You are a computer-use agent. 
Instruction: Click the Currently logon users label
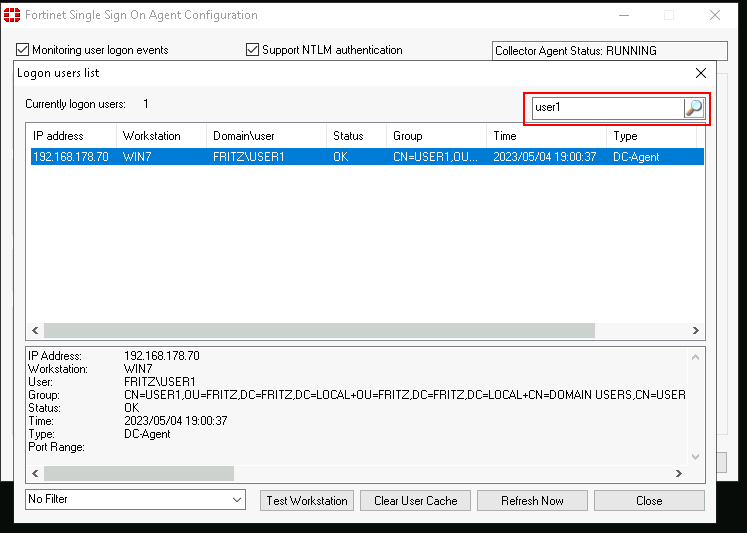(x=75, y=104)
